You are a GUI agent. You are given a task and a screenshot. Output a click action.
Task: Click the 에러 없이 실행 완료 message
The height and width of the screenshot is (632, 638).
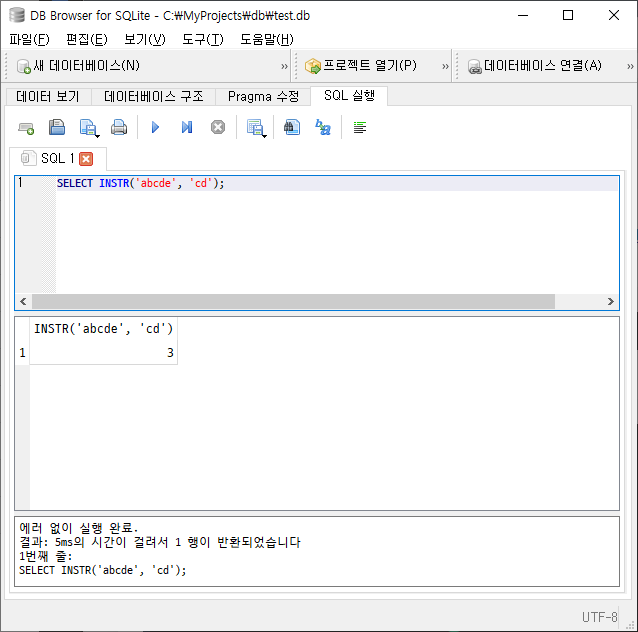coord(79,528)
